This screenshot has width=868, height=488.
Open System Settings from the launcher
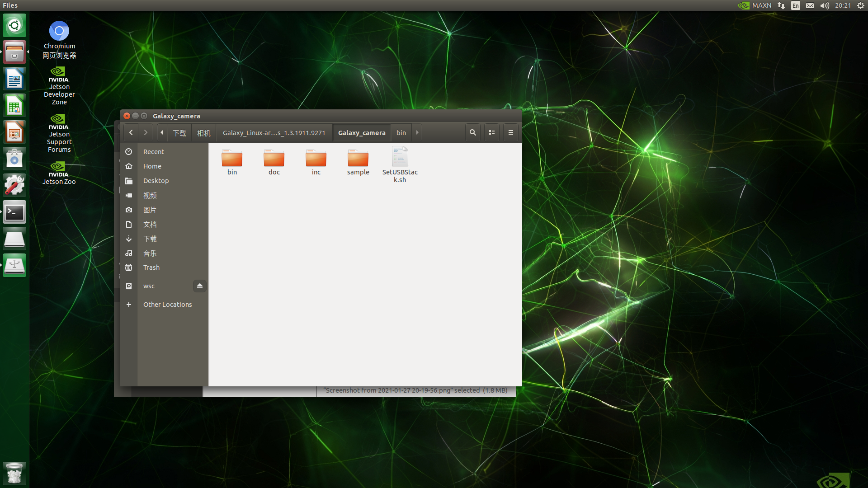[x=14, y=185]
